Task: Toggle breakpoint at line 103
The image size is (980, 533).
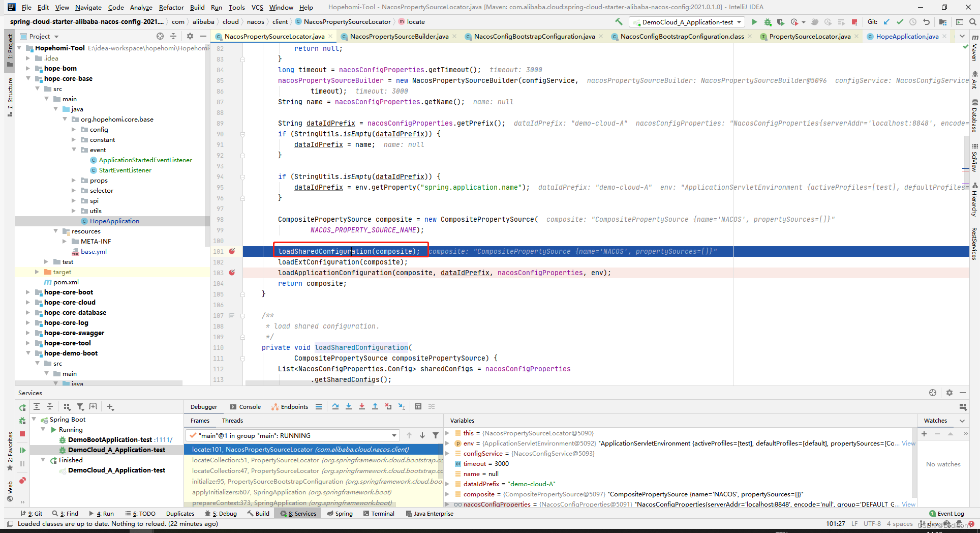Action: click(232, 273)
